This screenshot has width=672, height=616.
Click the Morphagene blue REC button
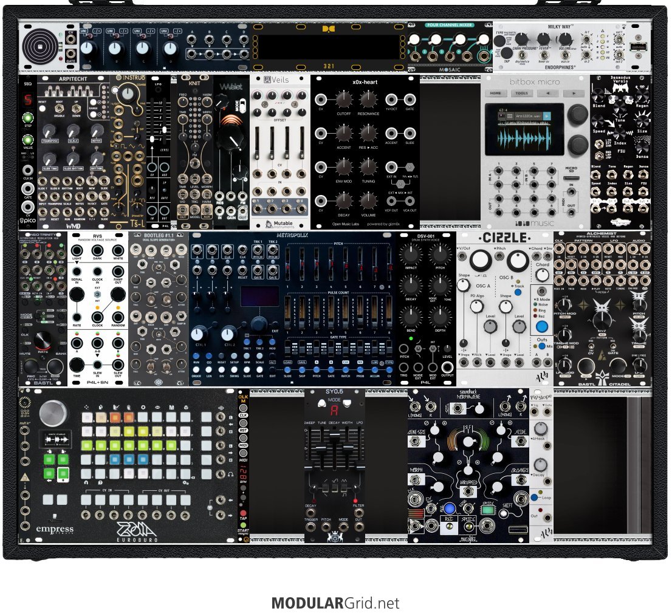point(449,508)
